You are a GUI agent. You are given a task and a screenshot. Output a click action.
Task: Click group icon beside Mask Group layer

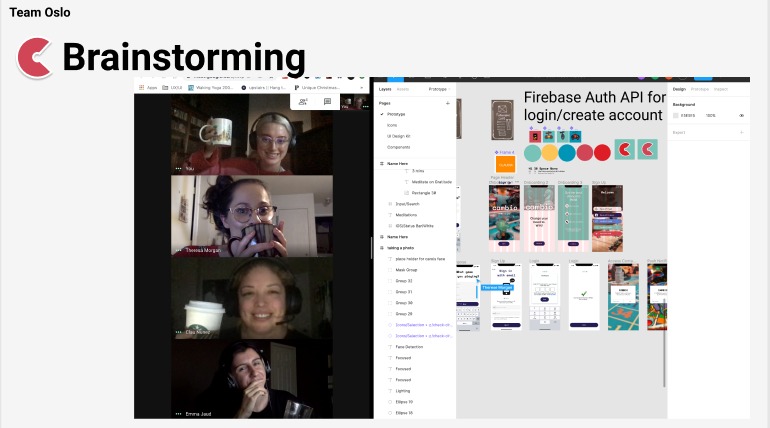390,270
